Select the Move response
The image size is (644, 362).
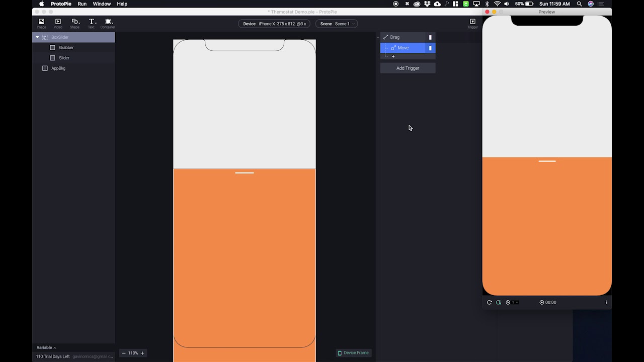click(x=408, y=48)
